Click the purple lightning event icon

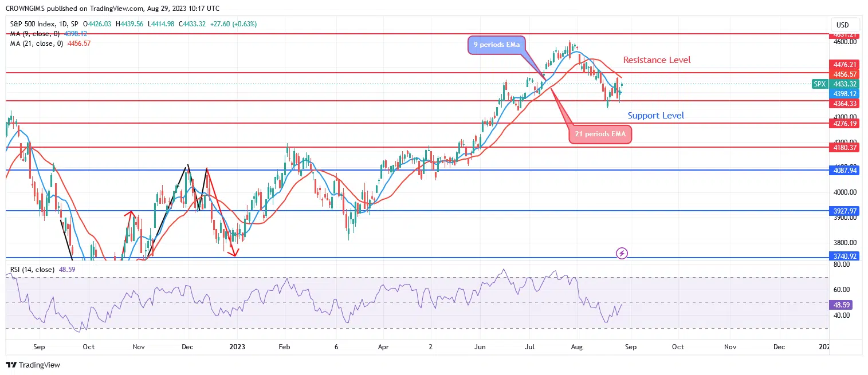pos(622,252)
